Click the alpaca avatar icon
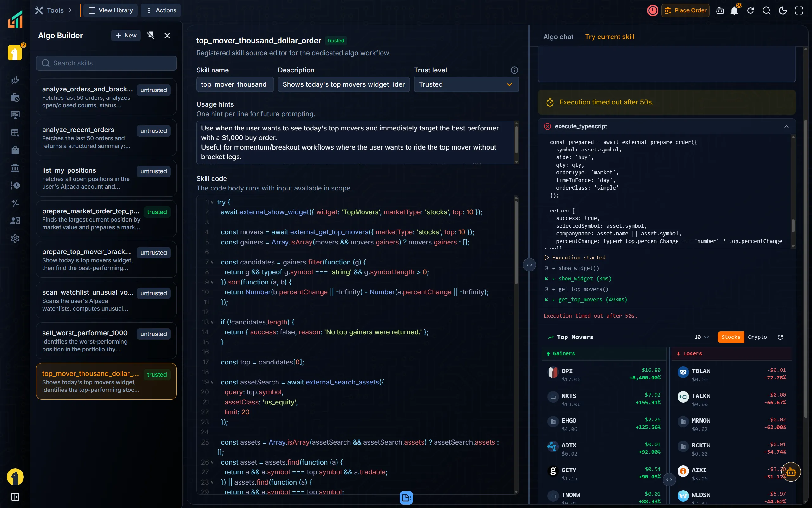Viewport: 812px width, 508px height. (x=15, y=477)
